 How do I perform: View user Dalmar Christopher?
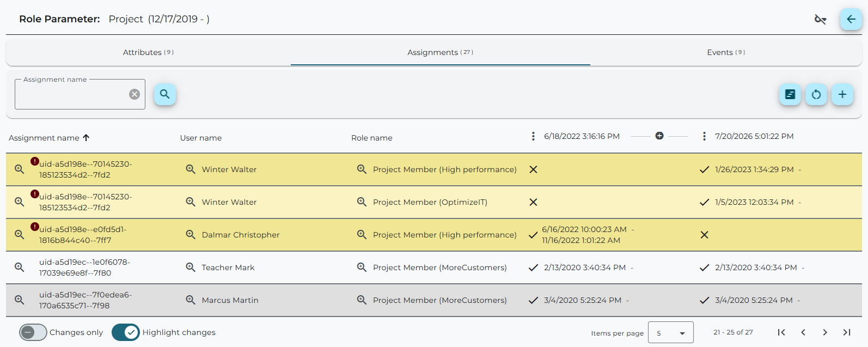(191, 235)
